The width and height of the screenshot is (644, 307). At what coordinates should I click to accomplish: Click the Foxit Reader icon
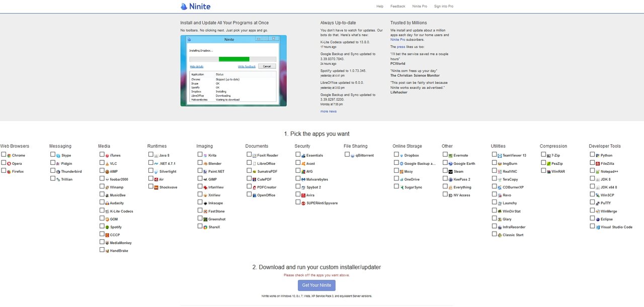pos(255,156)
